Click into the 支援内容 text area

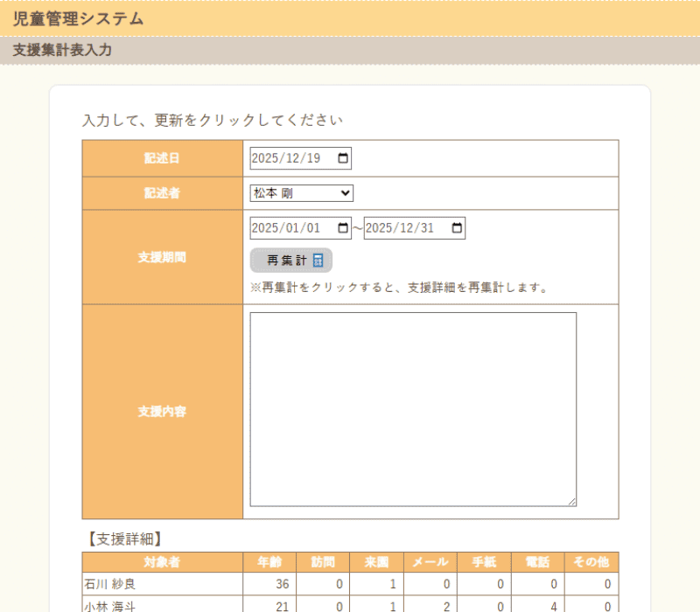click(x=413, y=409)
